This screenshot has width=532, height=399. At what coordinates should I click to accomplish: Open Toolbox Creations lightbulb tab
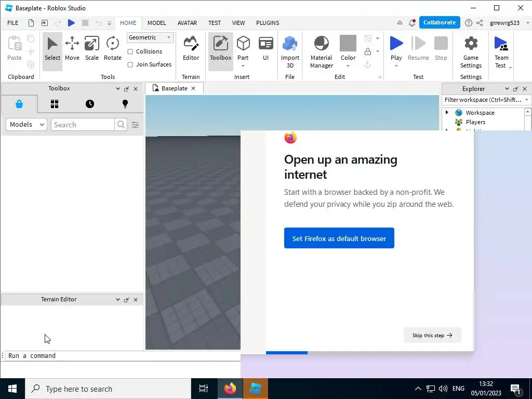point(125,104)
